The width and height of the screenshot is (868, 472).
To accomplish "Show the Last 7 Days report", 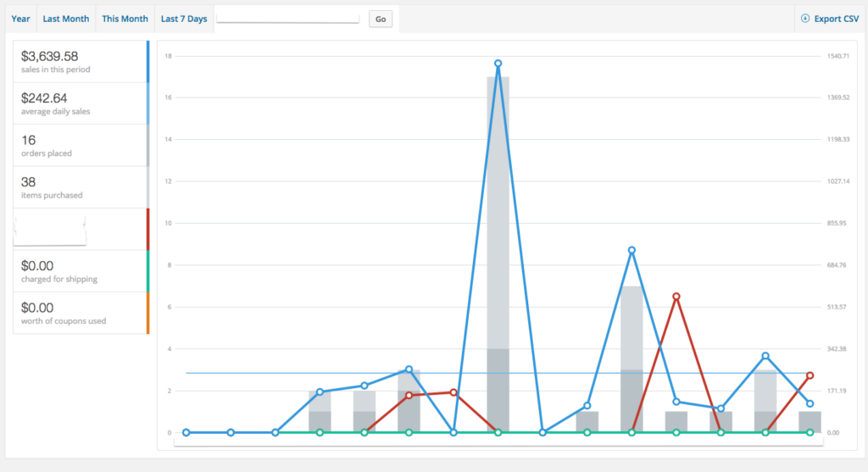I will click(184, 19).
